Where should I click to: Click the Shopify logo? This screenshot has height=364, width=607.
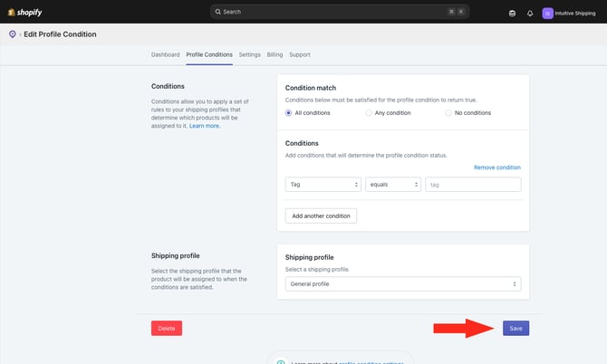24,13
